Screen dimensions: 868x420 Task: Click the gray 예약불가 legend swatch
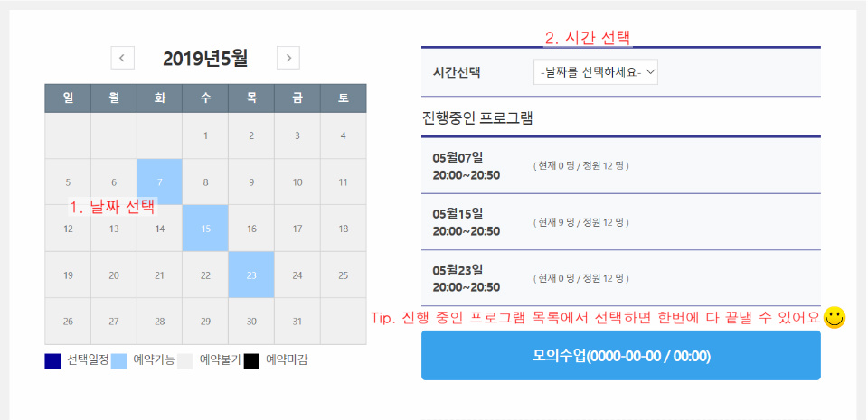[x=184, y=361]
